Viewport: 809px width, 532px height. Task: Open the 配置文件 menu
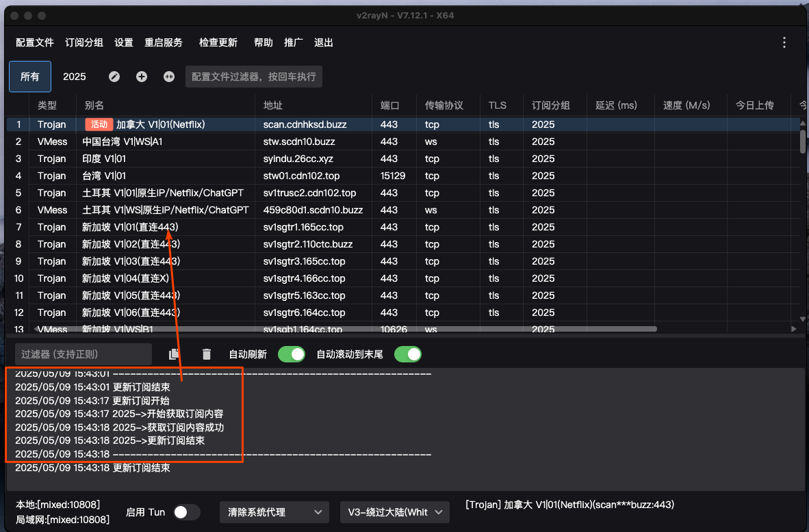35,42
